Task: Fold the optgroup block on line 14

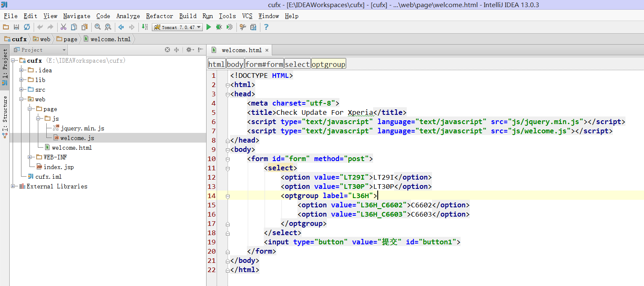Action: [228, 196]
